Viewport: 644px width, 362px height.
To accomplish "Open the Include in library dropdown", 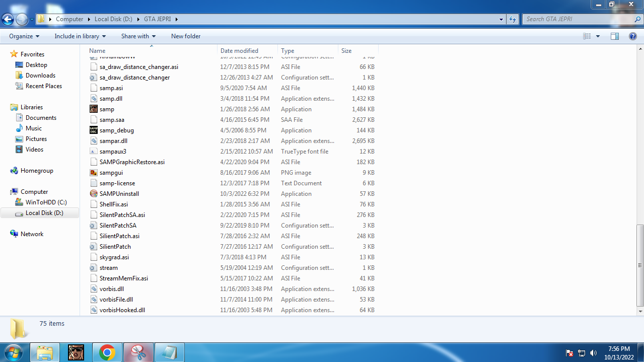I will (x=80, y=36).
